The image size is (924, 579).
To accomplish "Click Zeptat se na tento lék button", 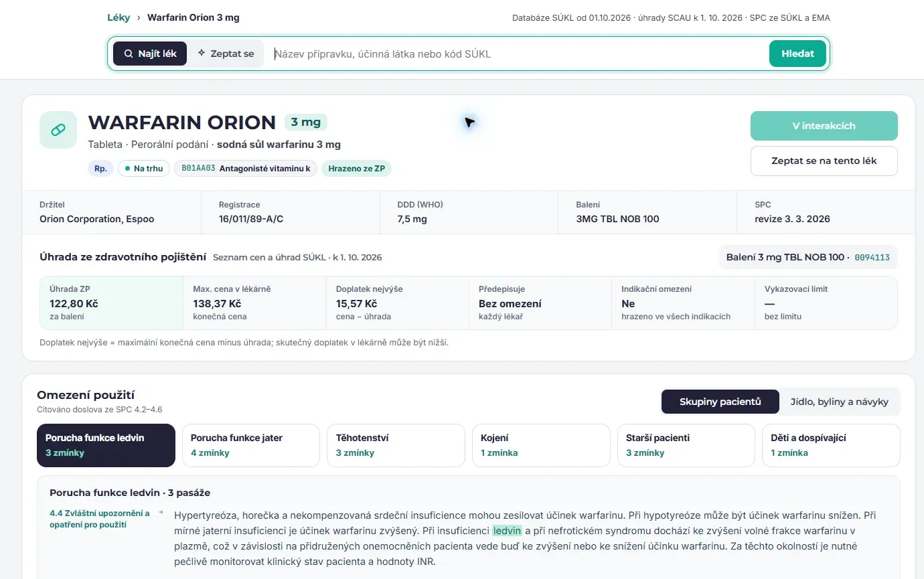I will click(824, 161).
